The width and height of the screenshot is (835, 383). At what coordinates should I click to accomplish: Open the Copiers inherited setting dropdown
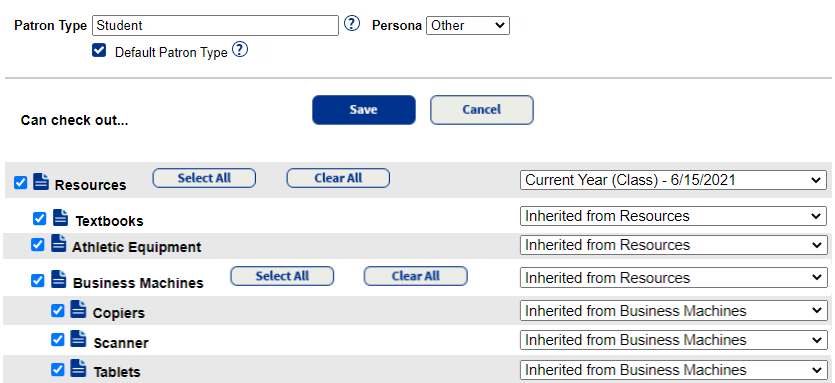673,311
